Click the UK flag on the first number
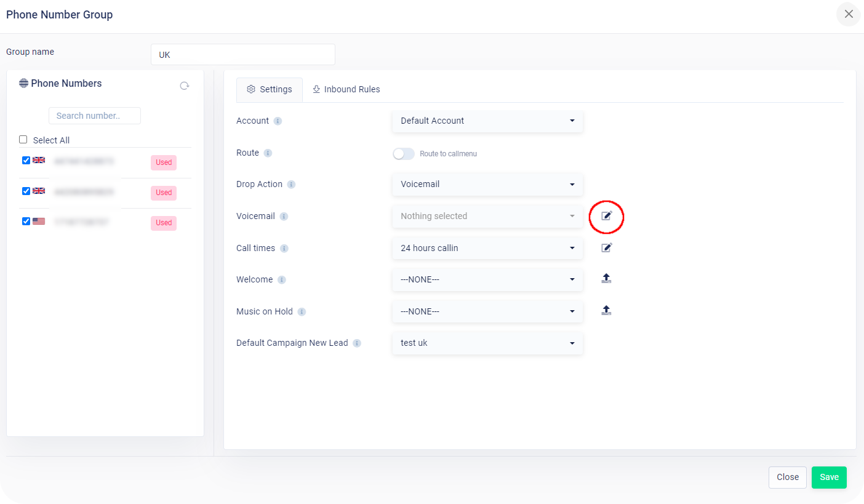The height and width of the screenshot is (504, 864). click(38, 160)
